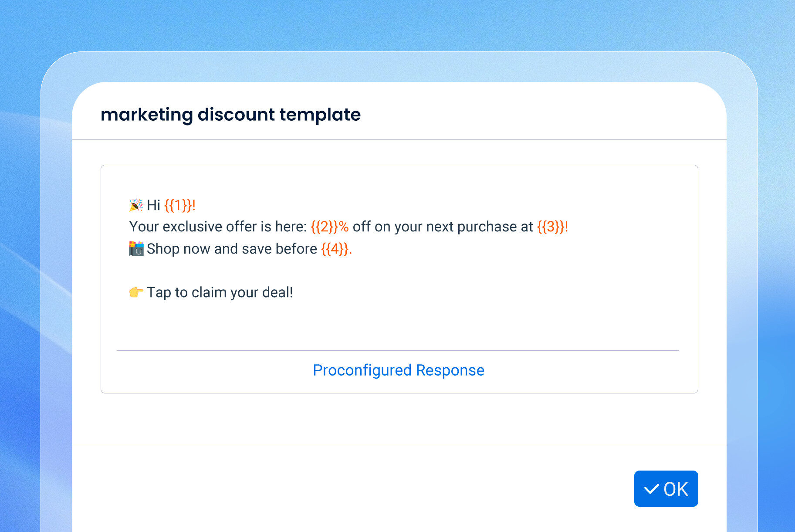Click the 'Hi' greeting word

click(x=154, y=205)
